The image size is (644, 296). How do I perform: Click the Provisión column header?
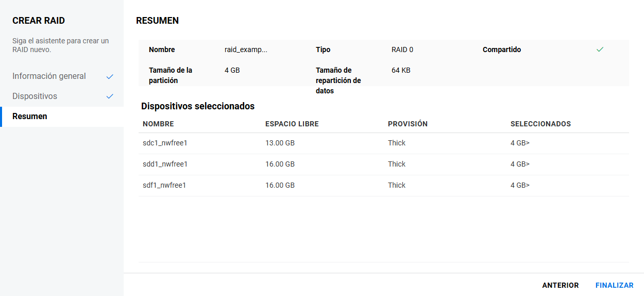[408, 124]
